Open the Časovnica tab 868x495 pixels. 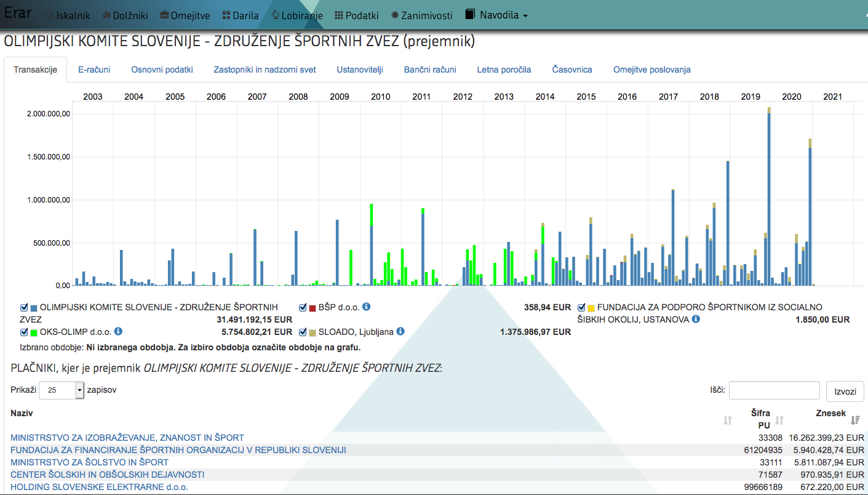[x=572, y=70]
